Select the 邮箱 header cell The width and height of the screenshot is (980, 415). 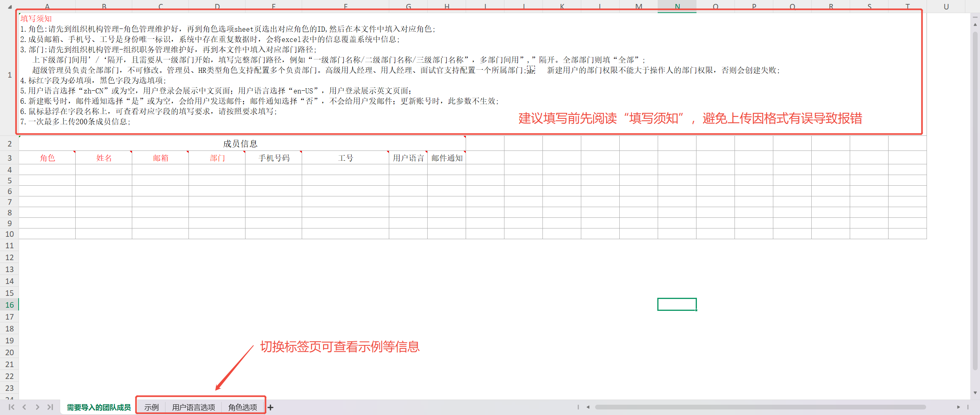pyautogui.click(x=160, y=158)
